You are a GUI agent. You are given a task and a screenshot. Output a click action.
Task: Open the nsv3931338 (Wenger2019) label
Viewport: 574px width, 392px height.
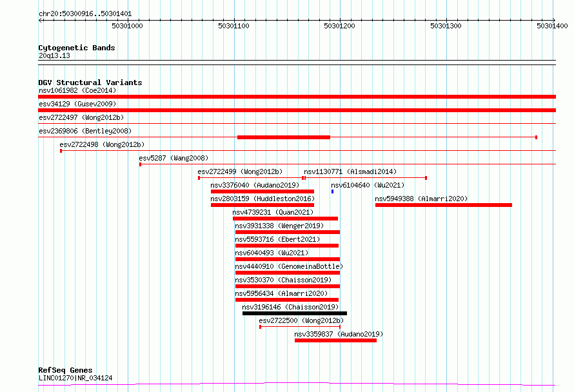[279, 226]
